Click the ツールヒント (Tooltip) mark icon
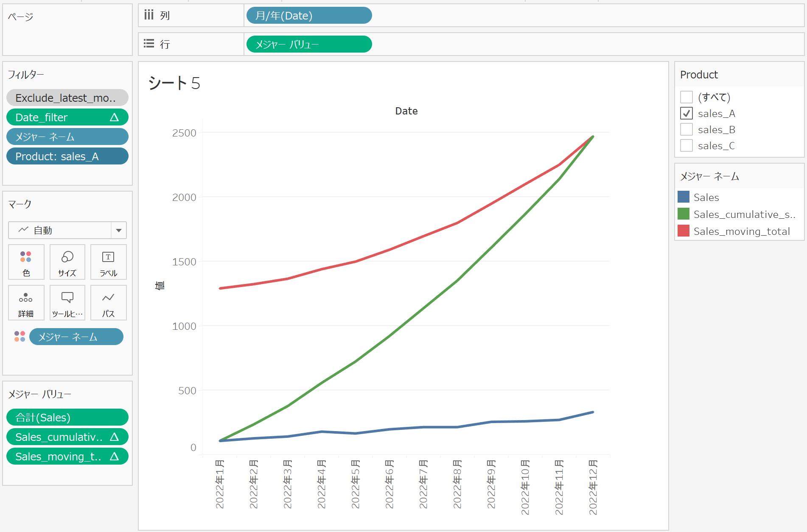The image size is (807, 532). 67,303
